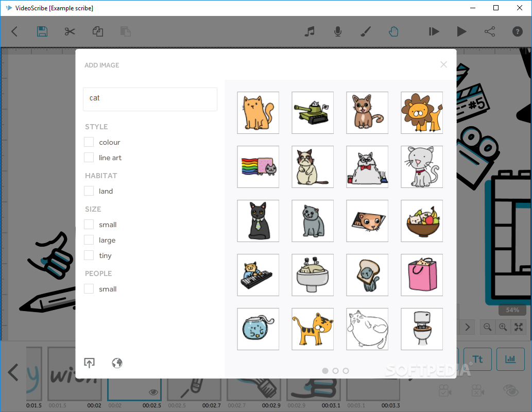Click the fit-to-screen arrows icon
Viewport: 532px width, 412px height.
tap(519, 327)
